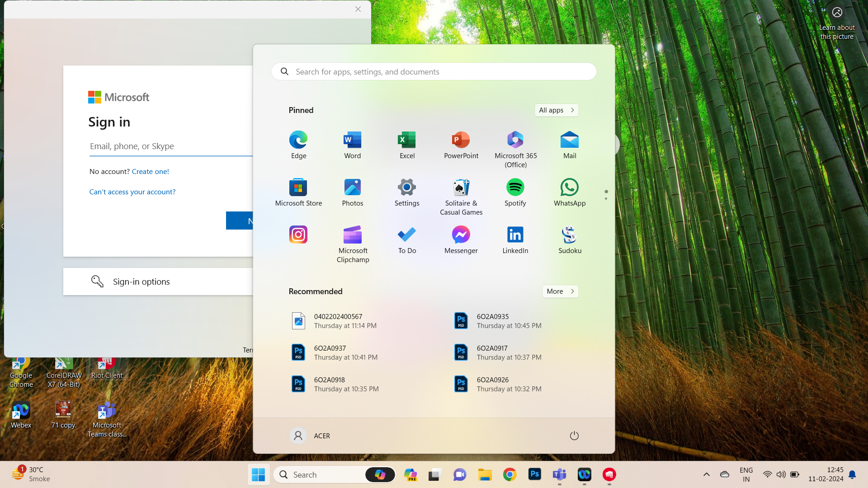Click Can't access your account? link
Image resolution: width=868 pixels, height=488 pixels.
[x=132, y=192]
